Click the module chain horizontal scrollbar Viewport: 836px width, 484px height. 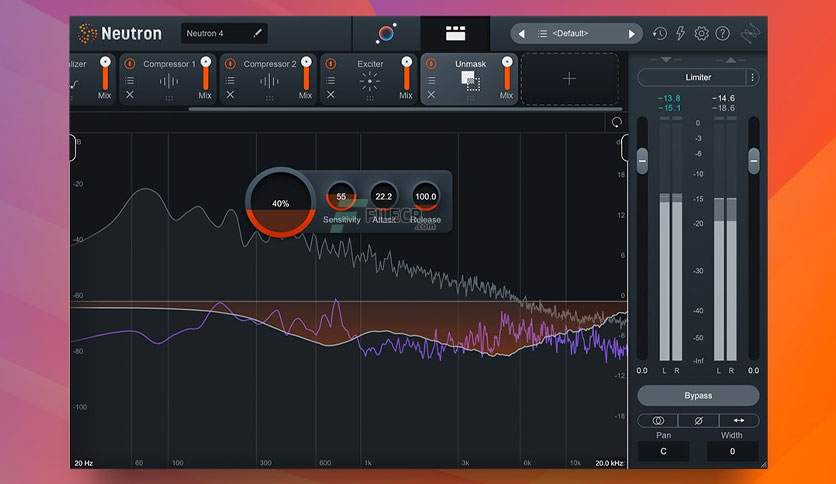[x=405, y=109]
